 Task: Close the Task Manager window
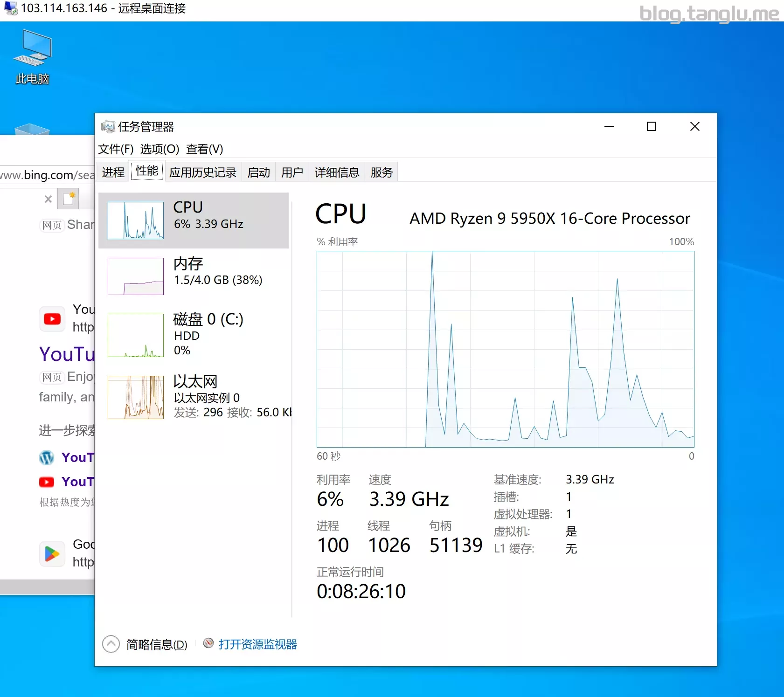coord(695,126)
